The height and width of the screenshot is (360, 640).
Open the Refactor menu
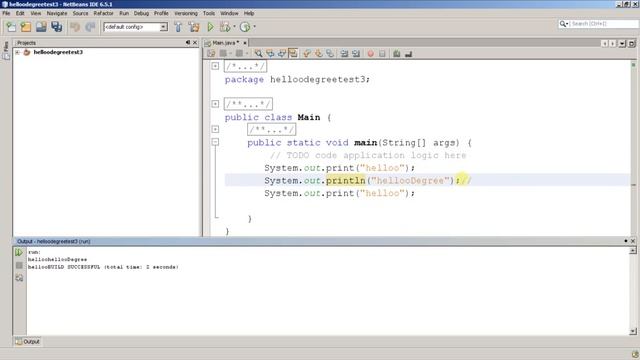click(x=103, y=13)
